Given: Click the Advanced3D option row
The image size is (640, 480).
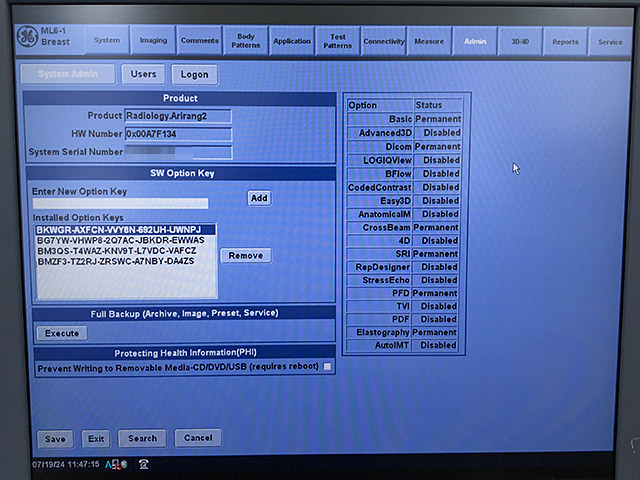Looking at the screenshot, I should pyautogui.click(x=404, y=133).
